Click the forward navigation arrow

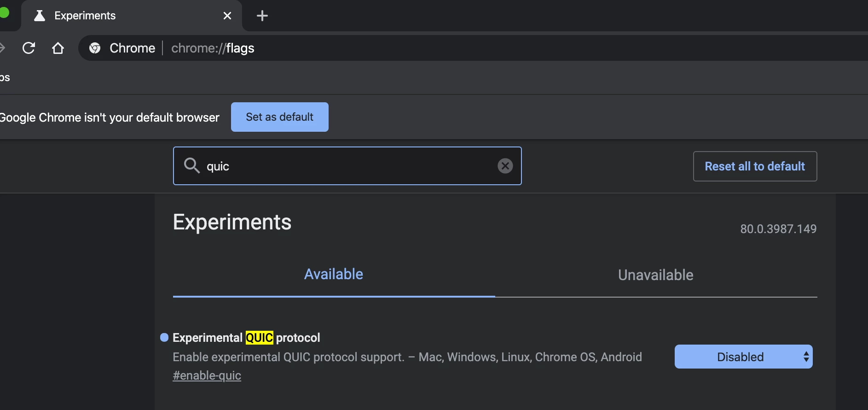click(2, 48)
